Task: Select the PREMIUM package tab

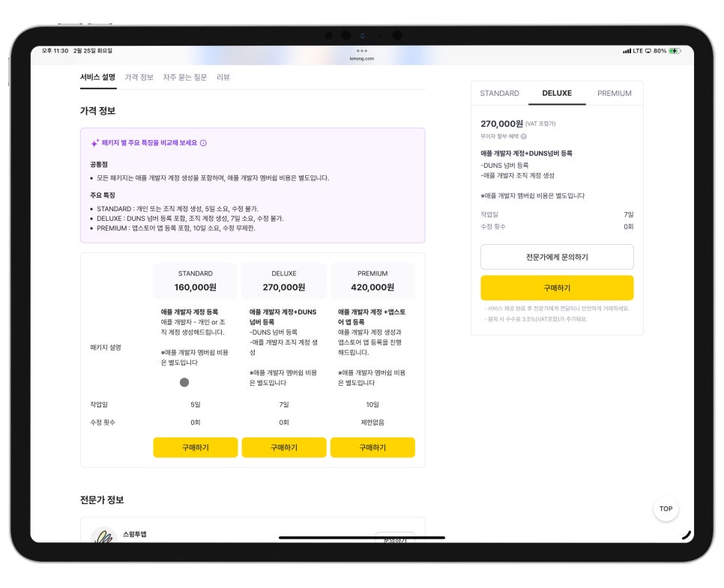Action: click(x=614, y=93)
